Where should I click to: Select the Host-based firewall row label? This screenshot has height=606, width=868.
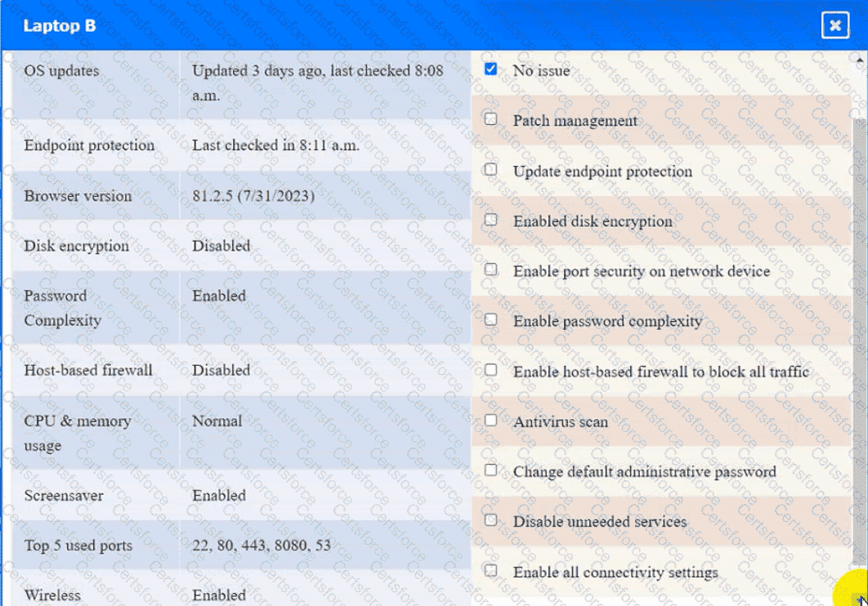(88, 370)
